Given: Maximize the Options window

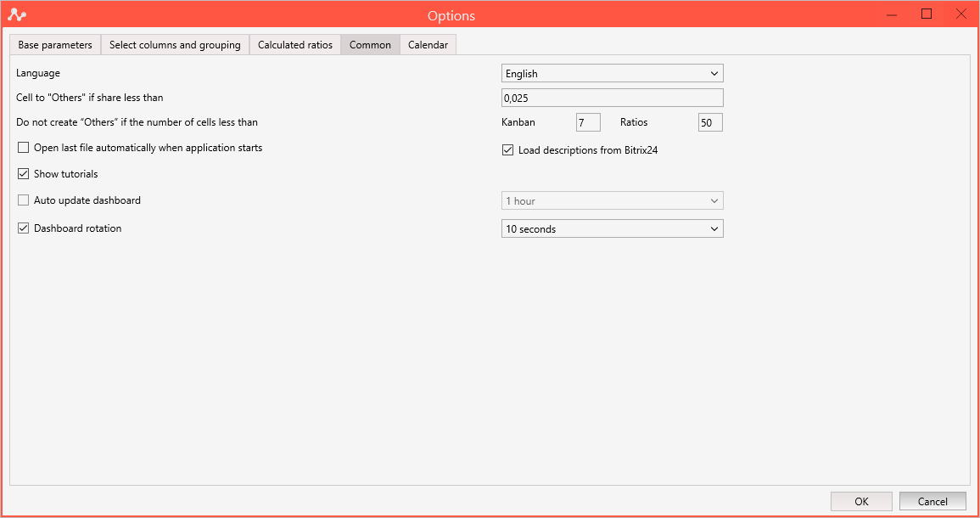Looking at the screenshot, I should coord(927,14).
